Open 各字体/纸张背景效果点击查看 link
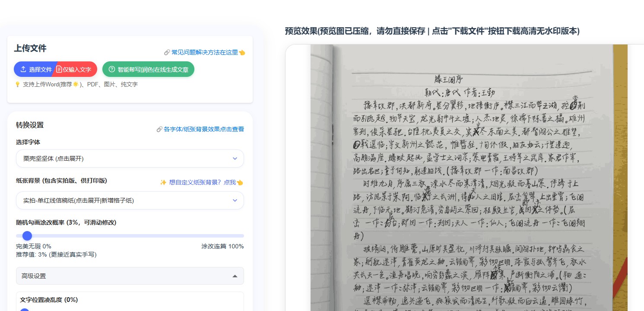This screenshot has width=644, height=311. coord(200,129)
